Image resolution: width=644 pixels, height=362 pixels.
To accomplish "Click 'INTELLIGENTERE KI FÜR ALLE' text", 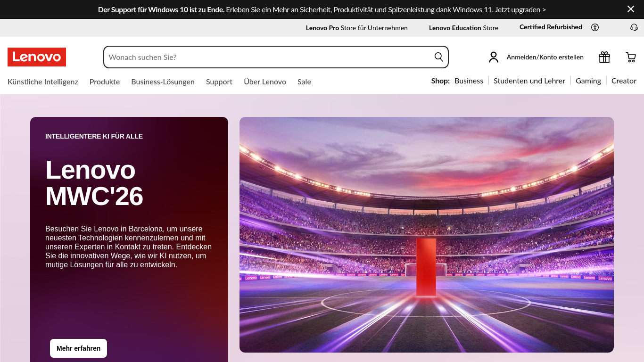I will [94, 136].
